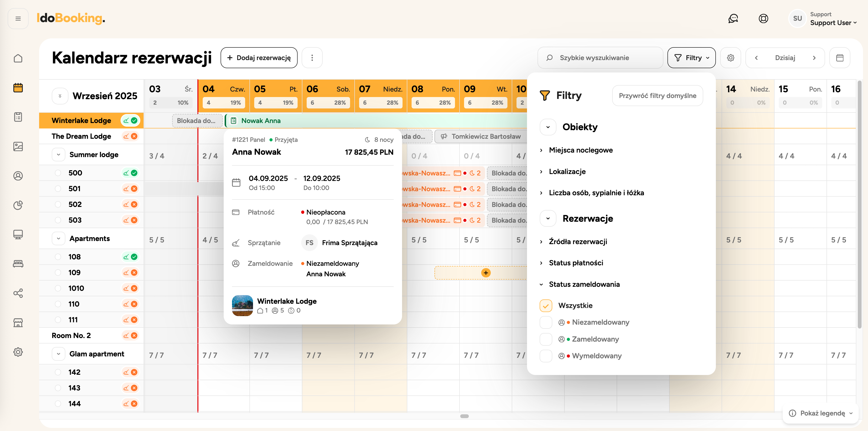The height and width of the screenshot is (431, 868).
Task: Open the three-dot more options menu
Action: 312,58
